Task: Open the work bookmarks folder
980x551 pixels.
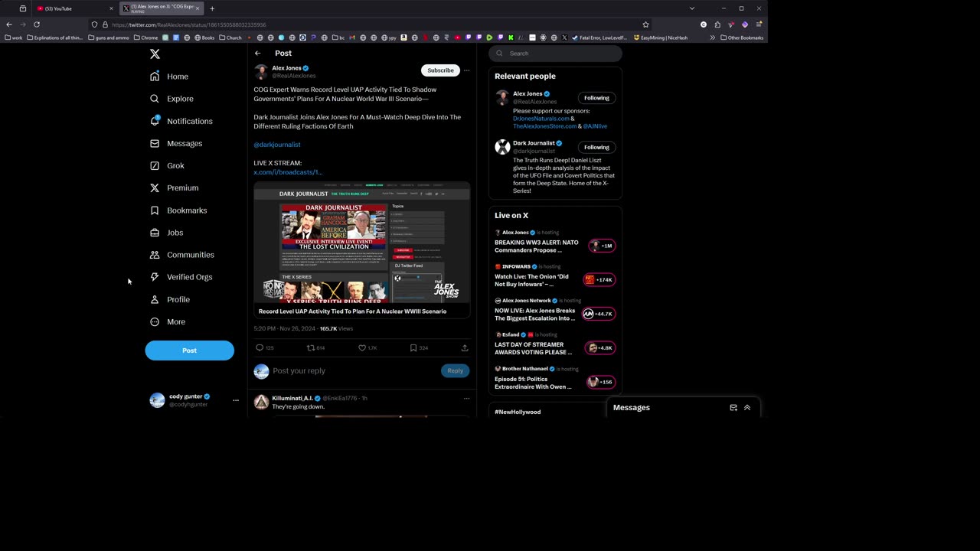Action: click(x=14, y=37)
